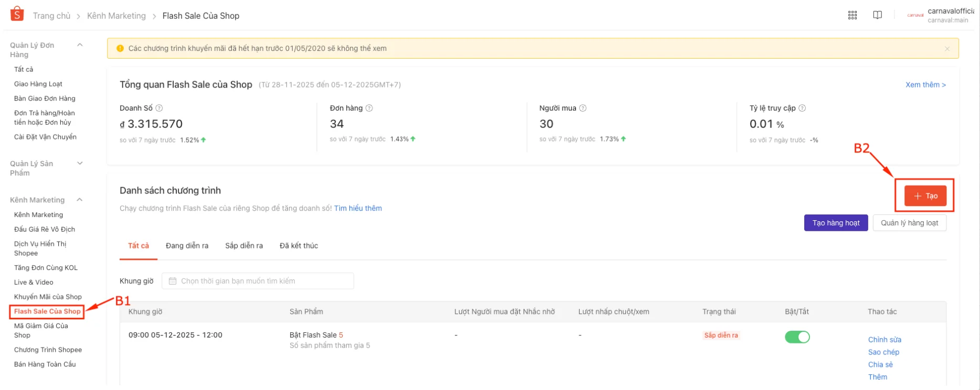This screenshot has height=390, width=980.
Task: Open the Thêm actions dropdown
Action: [x=878, y=377]
